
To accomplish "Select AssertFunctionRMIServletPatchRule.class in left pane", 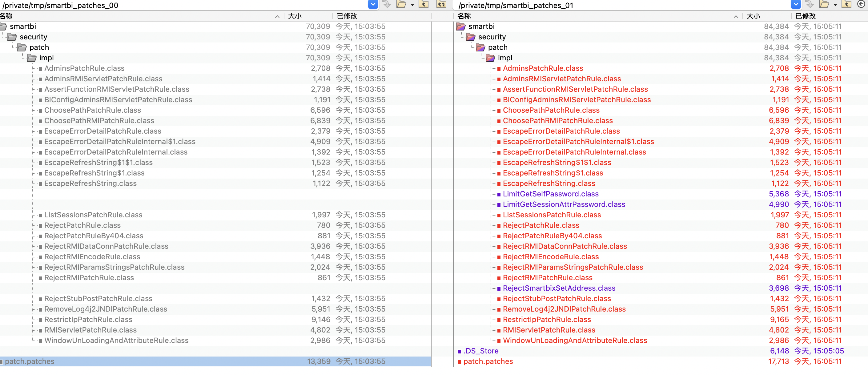I will tap(117, 89).
